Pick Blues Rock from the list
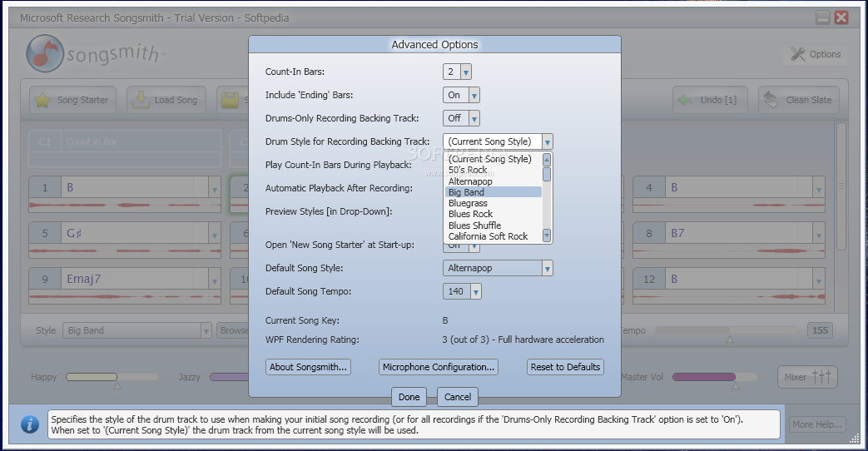 click(470, 214)
